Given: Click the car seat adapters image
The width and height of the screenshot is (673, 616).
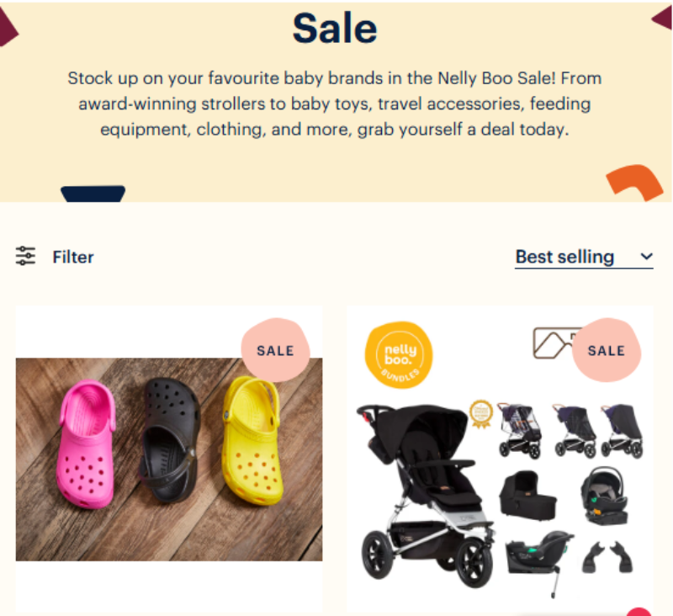Looking at the screenshot, I should tap(607, 557).
